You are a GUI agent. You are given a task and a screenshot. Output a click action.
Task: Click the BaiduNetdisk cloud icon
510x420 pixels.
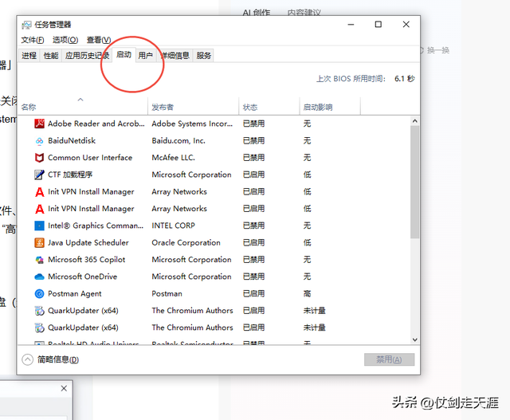(x=39, y=141)
